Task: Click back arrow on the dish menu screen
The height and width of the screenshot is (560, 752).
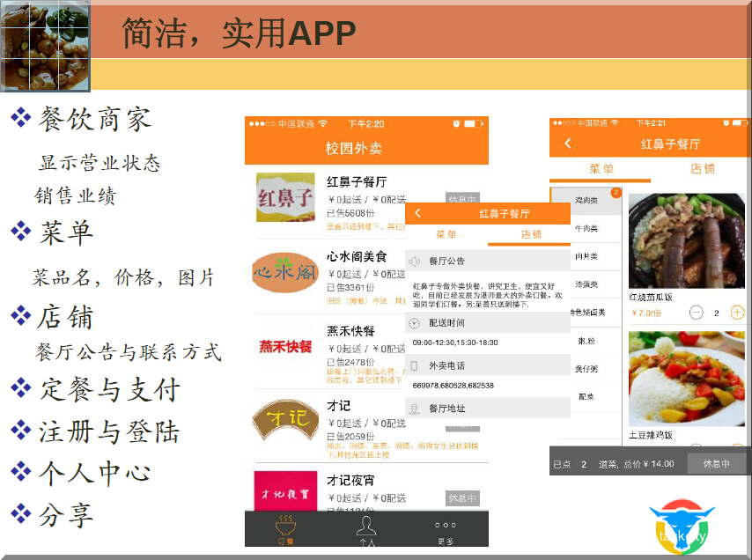Action: tap(568, 144)
